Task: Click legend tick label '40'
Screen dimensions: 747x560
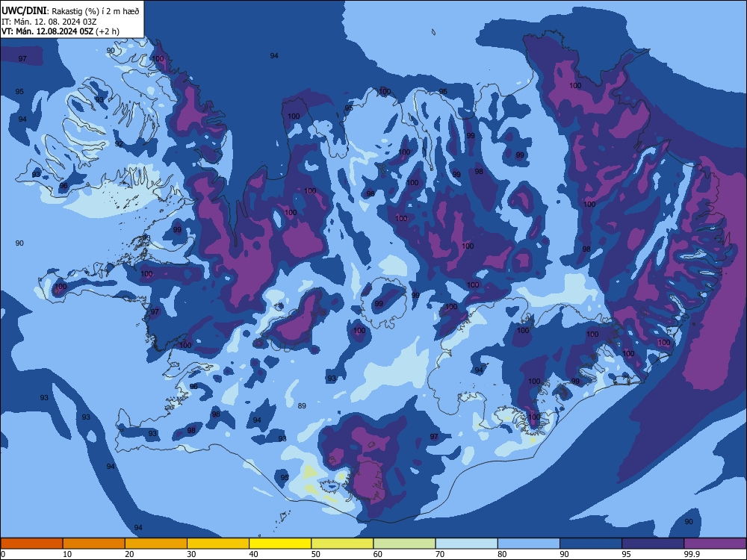Action: click(x=253, y=554)
